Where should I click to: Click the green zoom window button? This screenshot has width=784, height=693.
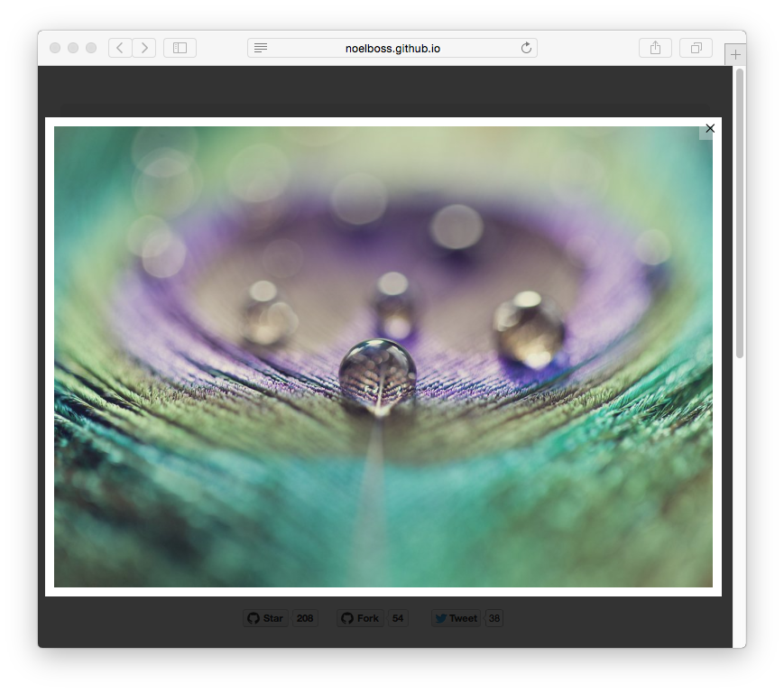pos(91,48)
